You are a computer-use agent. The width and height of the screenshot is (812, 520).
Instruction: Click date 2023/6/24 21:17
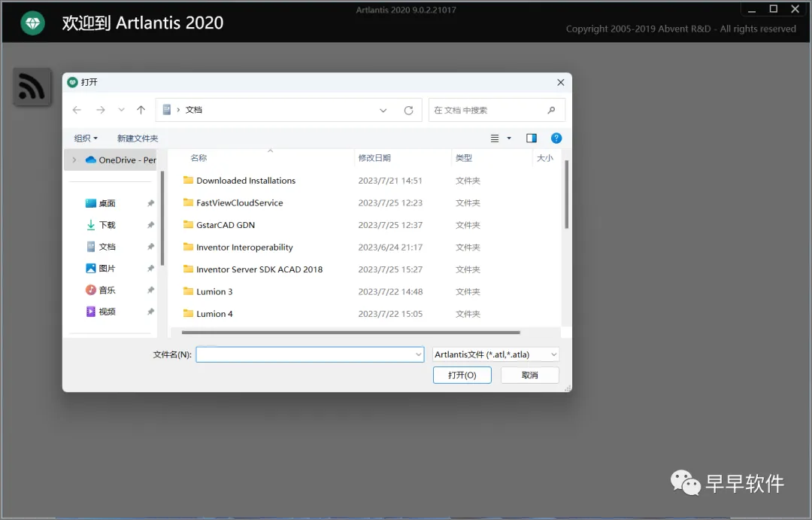point(390,248)
